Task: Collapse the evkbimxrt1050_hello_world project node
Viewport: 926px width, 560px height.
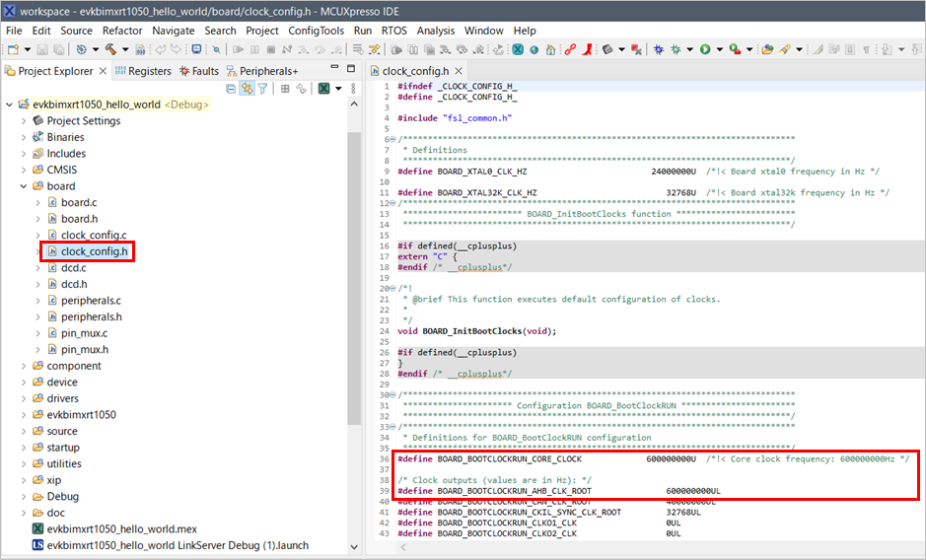Action: pyautogui.click(x=9, y=105)
